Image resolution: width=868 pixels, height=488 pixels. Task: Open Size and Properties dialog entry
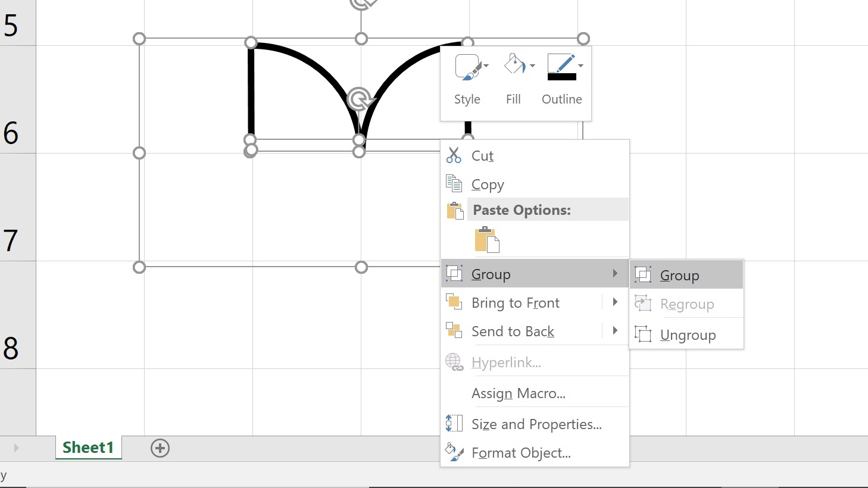click(x=535, y=424)
